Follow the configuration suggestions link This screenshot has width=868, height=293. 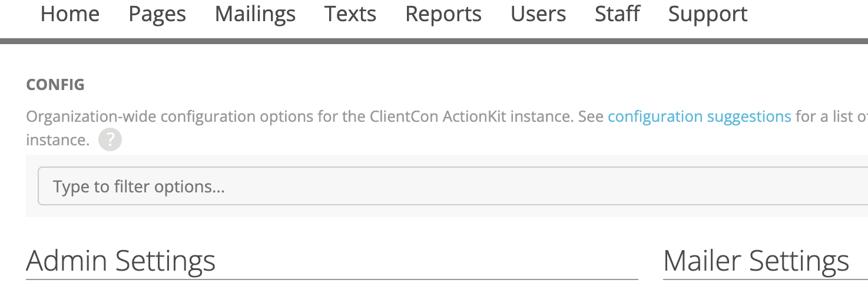point(700,116)
